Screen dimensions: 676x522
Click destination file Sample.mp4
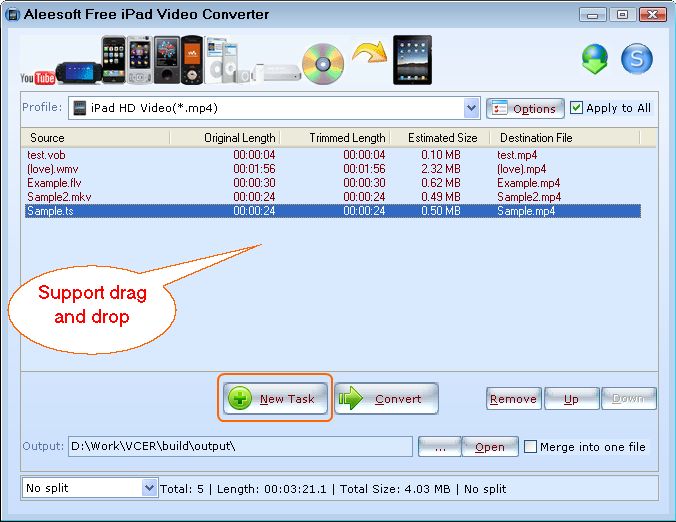tap(526, 211)
